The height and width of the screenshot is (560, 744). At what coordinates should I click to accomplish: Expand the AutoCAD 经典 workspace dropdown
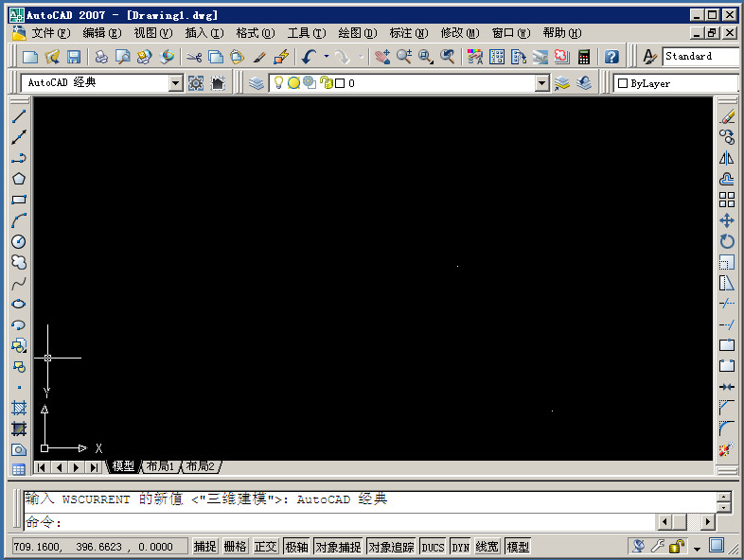(x=175, y=83)
